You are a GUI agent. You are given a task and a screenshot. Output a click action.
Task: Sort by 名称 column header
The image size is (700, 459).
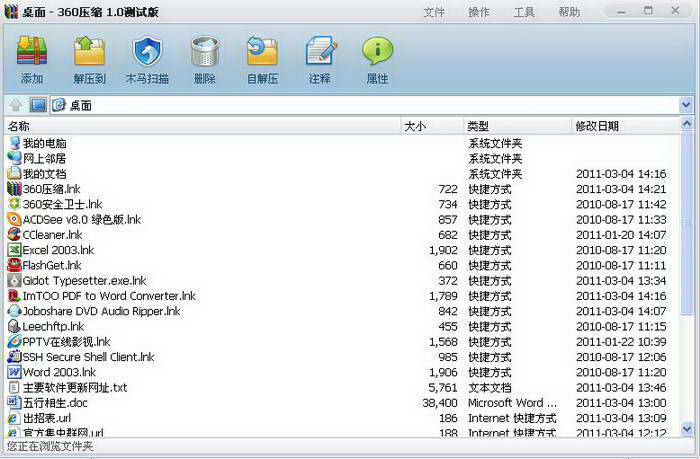(x=202, y=126)
